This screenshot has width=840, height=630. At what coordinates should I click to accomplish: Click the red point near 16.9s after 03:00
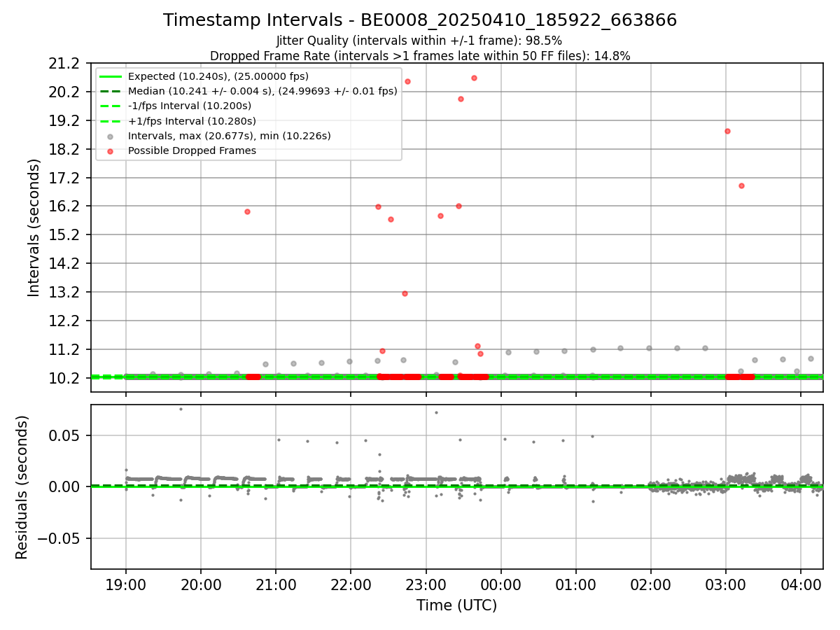coord(741,185)
